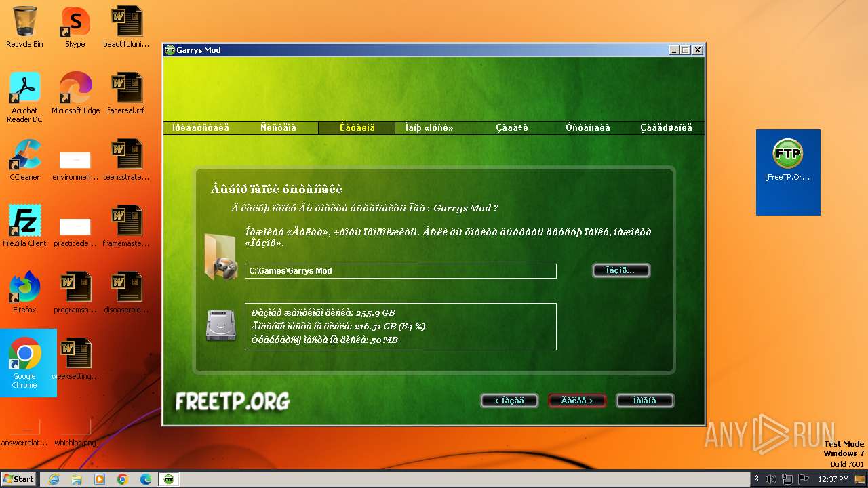Select the Microsoft Edge desktop shortcut
Viewport: 868px width, 488px height.
pos(75,94)
